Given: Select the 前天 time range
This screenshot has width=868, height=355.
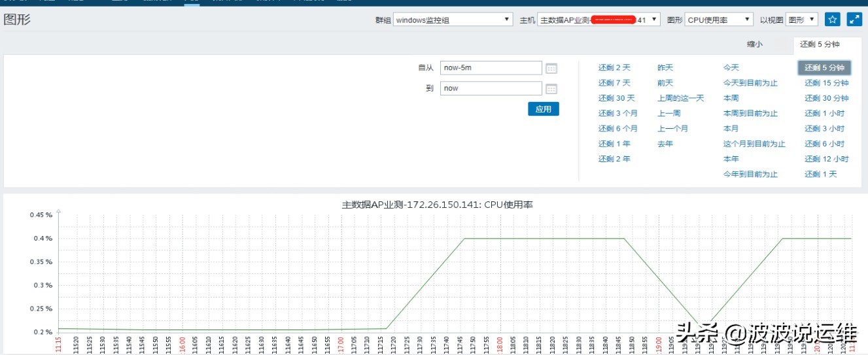Looking at the screenshot, I should (x=665, y=83).
